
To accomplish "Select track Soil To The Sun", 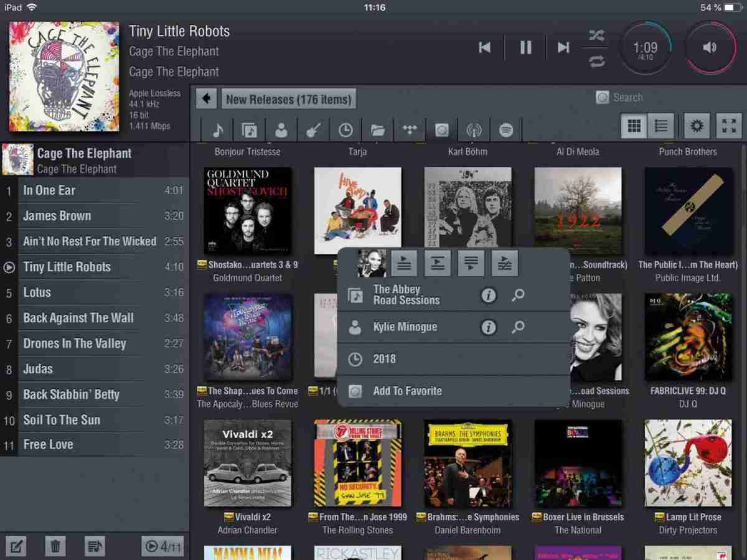I will point(94,420).
